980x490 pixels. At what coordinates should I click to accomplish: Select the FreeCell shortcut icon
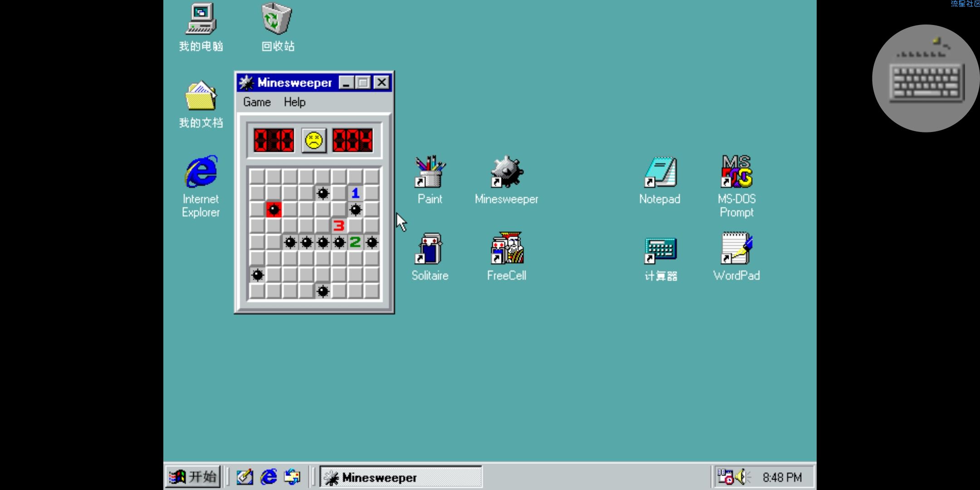tap(506, 256)
